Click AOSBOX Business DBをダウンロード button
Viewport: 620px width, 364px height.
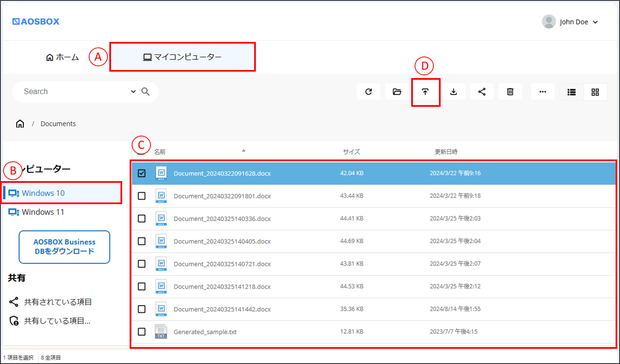pos(64,247)
